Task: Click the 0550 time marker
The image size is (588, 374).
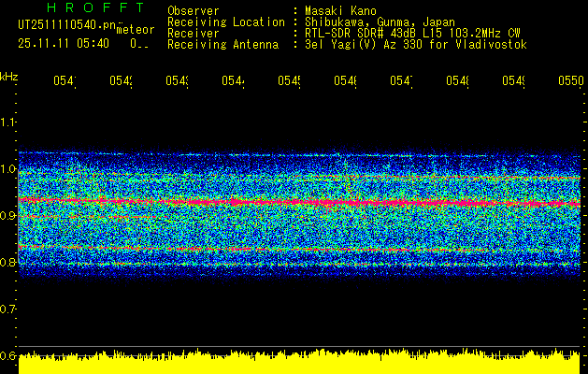Action: click(570, 81)
